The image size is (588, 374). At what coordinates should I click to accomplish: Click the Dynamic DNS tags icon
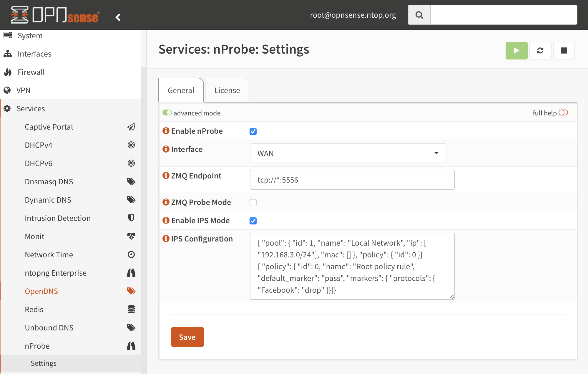coord(131,200)
